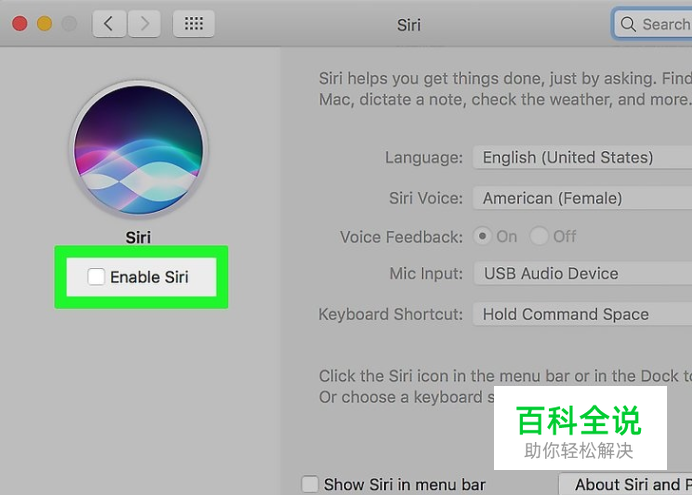Go back with the left arrow button
Viewport: 692px width, 495px height.
[109, 23]
